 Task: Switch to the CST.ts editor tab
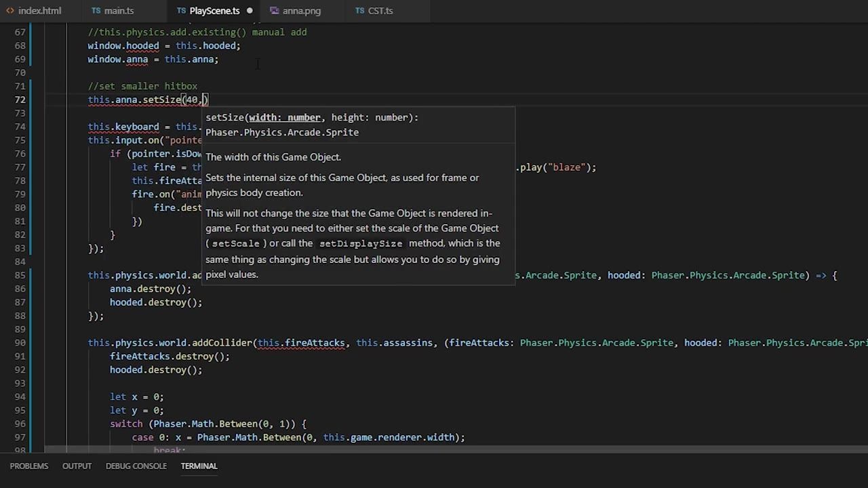coord(380,11)
